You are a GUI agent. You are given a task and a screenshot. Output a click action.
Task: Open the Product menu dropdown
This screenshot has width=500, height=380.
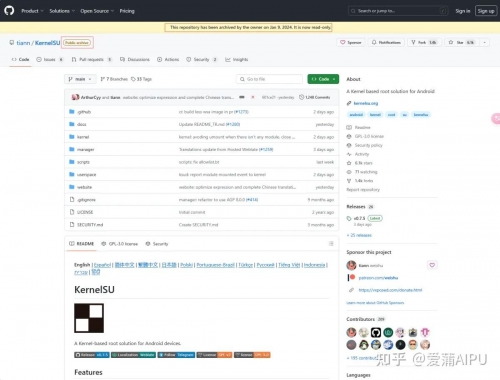[x=32, y=11]
